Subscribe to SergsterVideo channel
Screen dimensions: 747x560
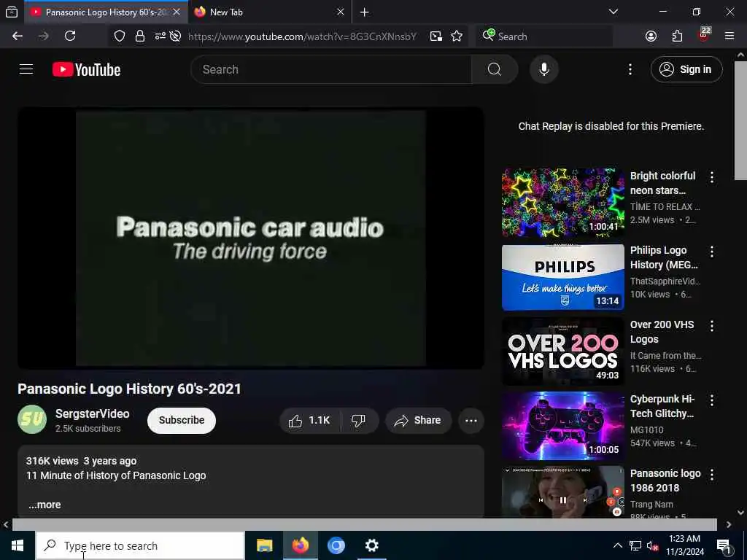[182, 421]
